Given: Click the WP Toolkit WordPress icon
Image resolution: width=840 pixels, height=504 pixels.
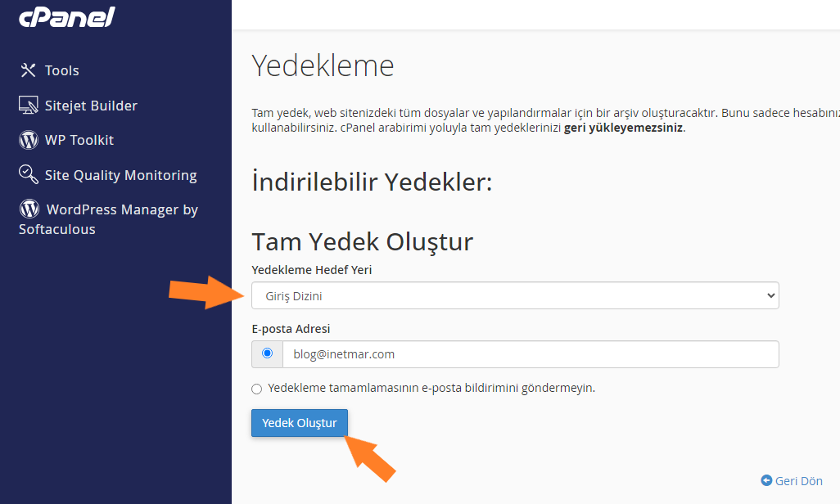Looking at the screenshot, I should [x=28, y=139].
